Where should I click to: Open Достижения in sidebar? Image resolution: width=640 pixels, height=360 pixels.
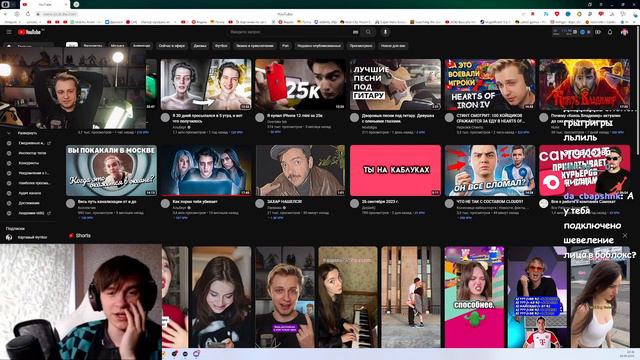[x=29, y=203]
